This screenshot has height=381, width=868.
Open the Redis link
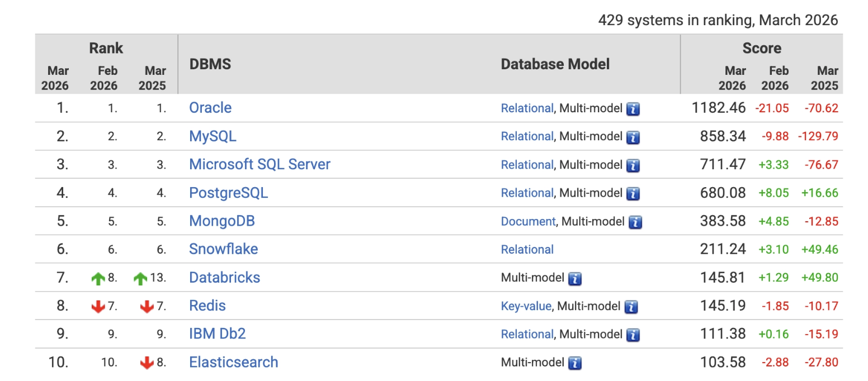tap(207, 306)
